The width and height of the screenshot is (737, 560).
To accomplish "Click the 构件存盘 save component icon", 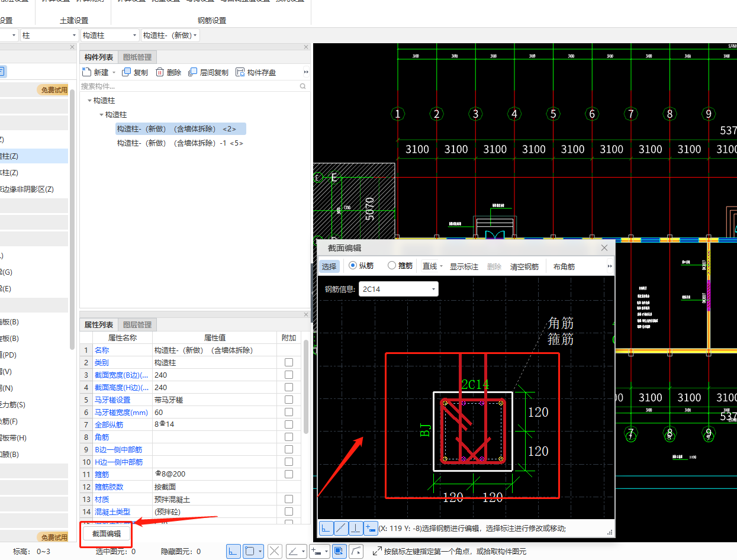I will pos(240,72).
